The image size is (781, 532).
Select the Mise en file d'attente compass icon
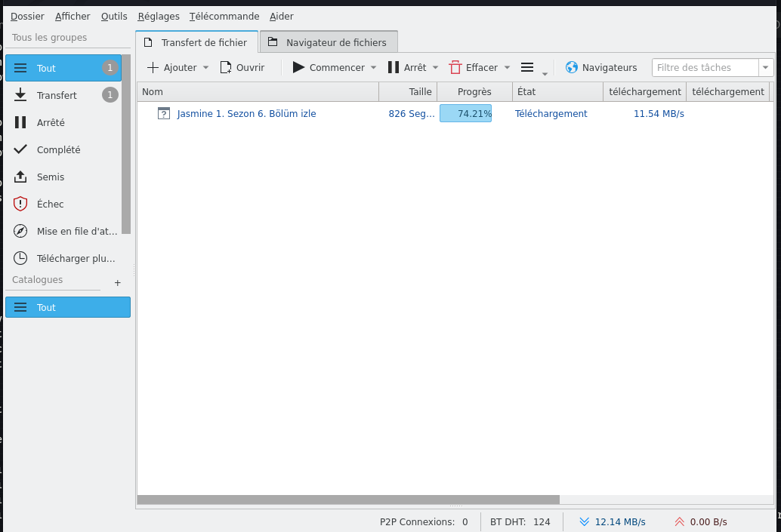[x=20, y=231]
